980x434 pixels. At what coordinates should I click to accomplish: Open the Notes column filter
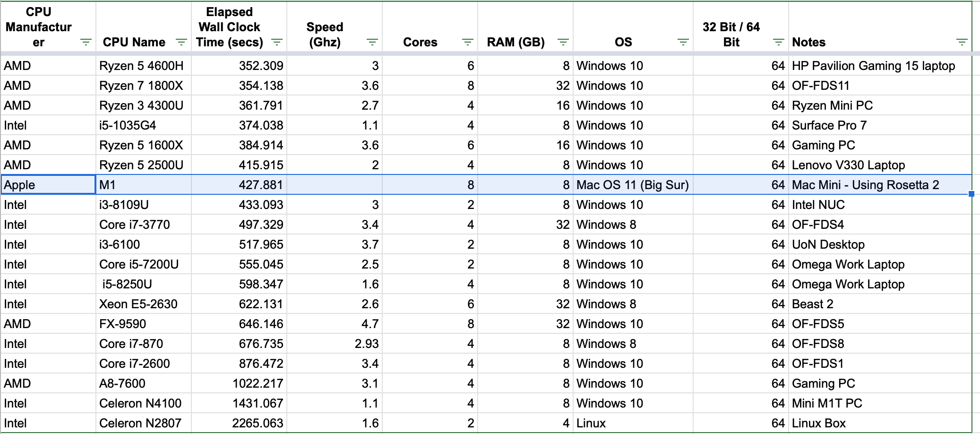962,42
